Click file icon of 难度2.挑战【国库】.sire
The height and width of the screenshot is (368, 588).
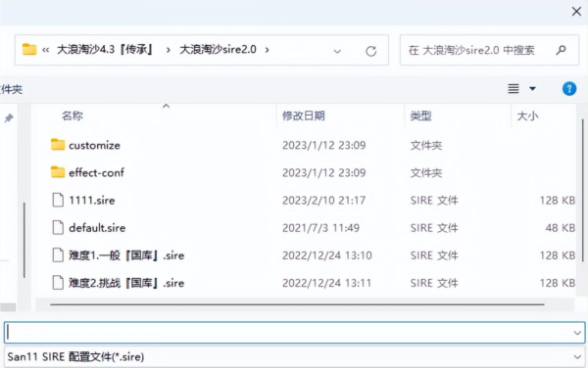point(58,283)
